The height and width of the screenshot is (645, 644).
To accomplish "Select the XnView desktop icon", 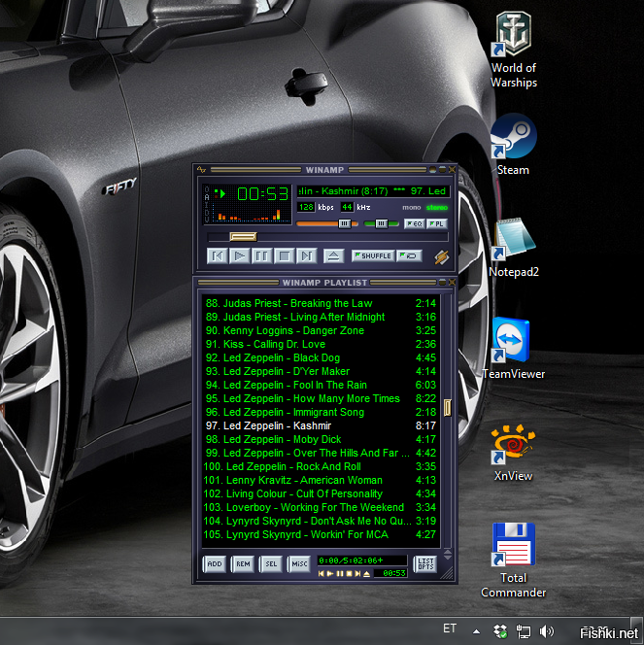I will coord(513,453).
